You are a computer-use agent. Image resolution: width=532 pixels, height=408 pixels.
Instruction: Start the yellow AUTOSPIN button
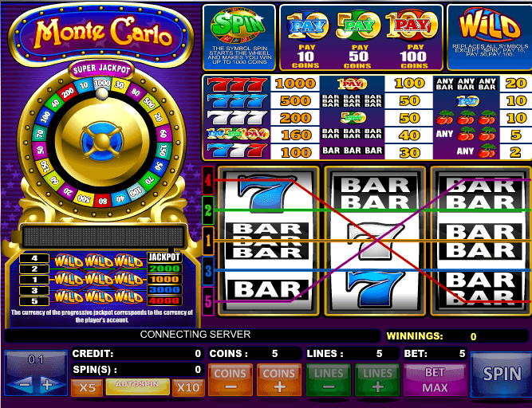click(x=137, y=386)
